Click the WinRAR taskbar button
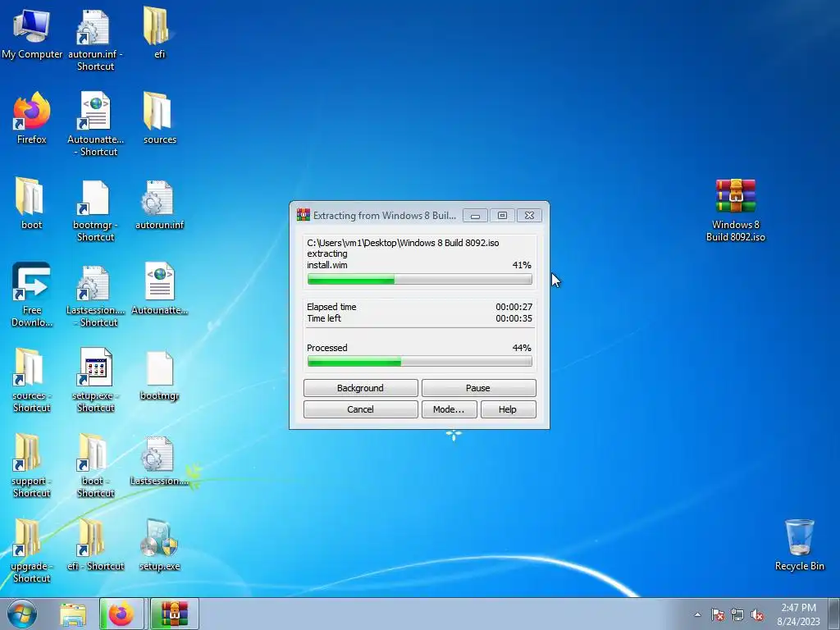Image resolution: width=840 pixels, height=630 pixels. click(x=174, y=614)
